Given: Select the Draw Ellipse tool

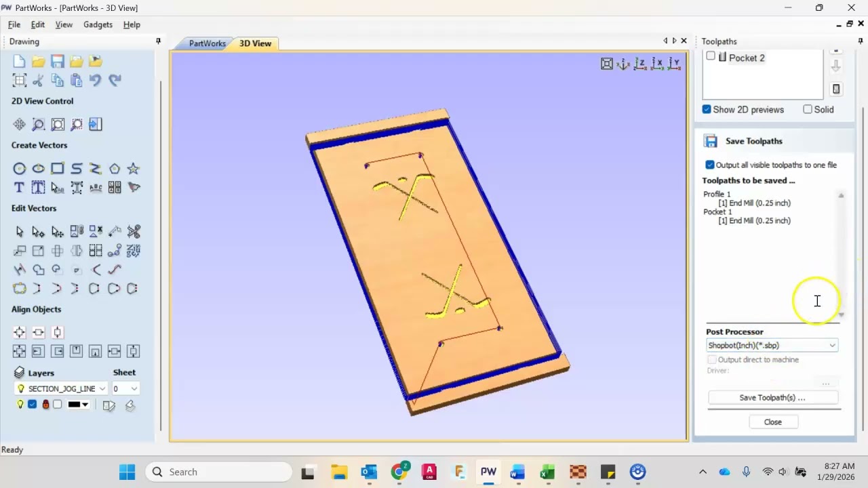Looking at the screenshot, I should [x=38, y=169].
